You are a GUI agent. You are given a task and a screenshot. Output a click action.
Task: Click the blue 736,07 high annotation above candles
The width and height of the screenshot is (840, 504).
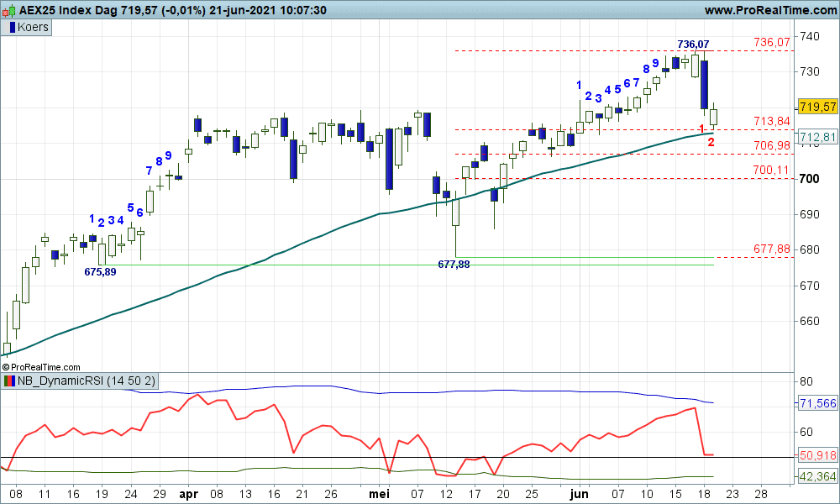pyautogui.click(x=693, y=45)
